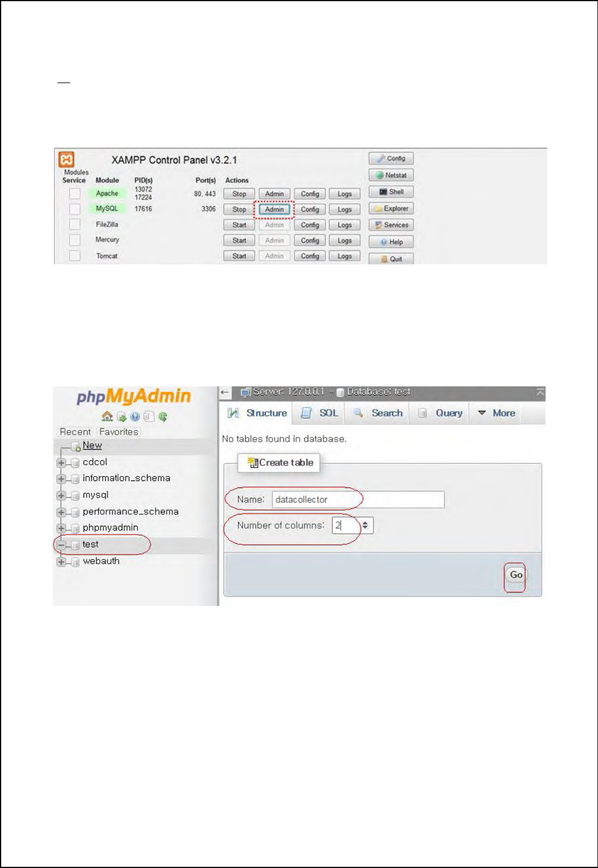Viewport: 598px width, 868px height.
Task: Click the XAMPP Quit button
Action: tap(391, 259)
